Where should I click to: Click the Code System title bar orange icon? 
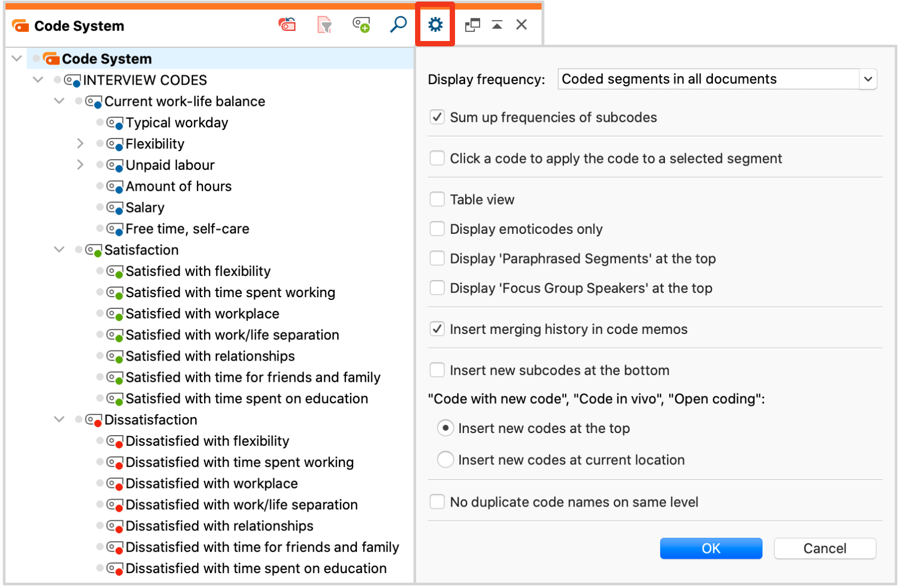pyautogui.click(x=20, y=26)
